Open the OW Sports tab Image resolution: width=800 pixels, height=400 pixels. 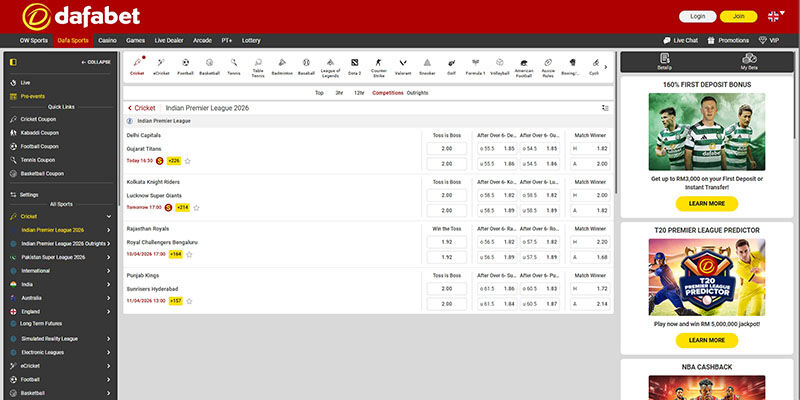click(x=34, y=40)
